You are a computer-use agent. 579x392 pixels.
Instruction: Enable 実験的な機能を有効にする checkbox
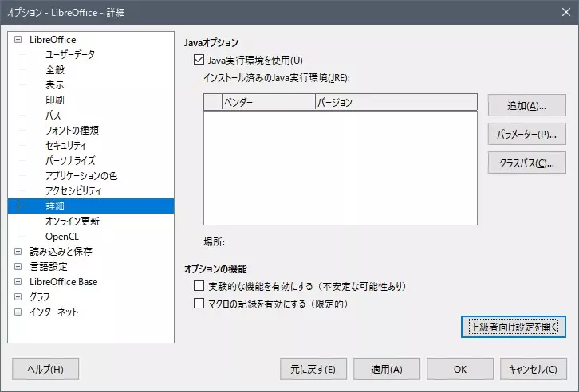click(200, 285)
